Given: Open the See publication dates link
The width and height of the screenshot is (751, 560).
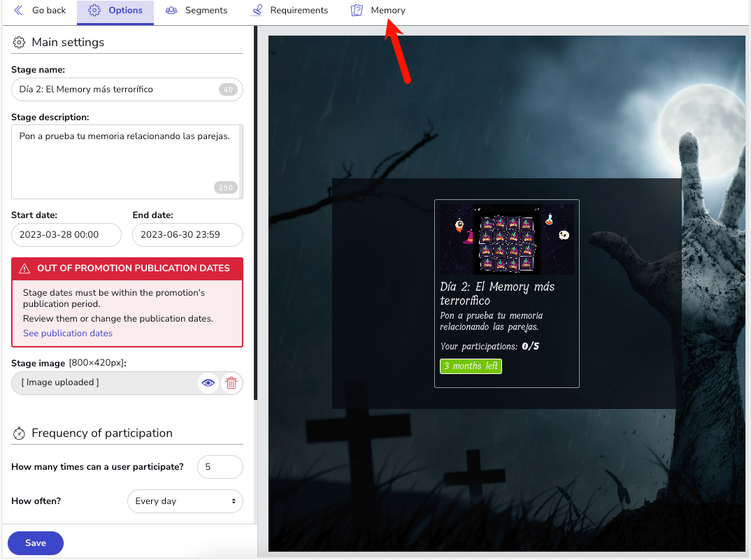Looking at the screenshot, I should tap(68, 333).
